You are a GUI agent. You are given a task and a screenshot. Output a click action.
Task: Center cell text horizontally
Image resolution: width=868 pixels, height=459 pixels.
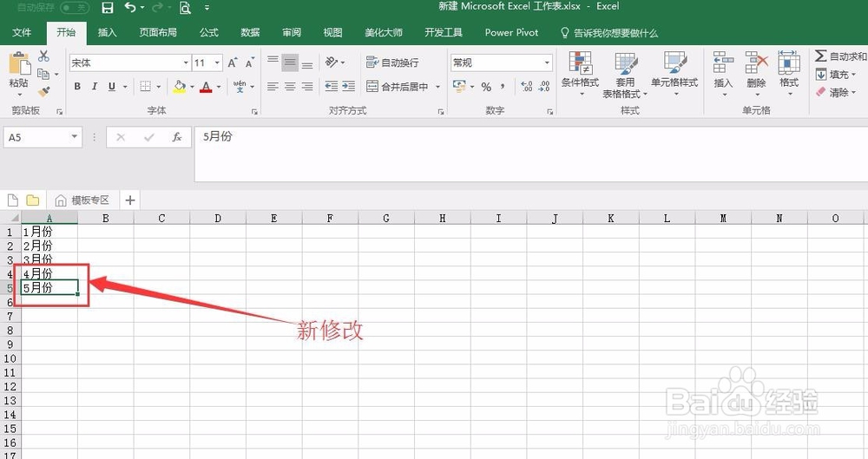[x=290, y=87]
